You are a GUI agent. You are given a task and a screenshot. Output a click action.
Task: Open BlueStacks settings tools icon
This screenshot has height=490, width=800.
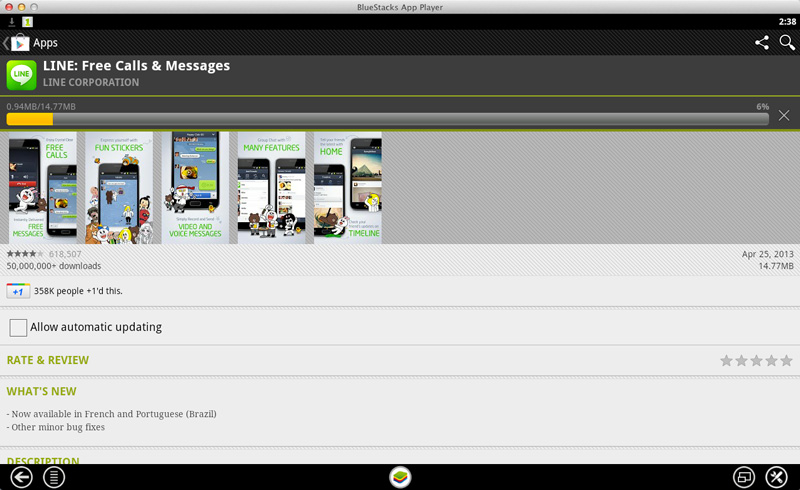pyautogui.click(x=777, y=477)
